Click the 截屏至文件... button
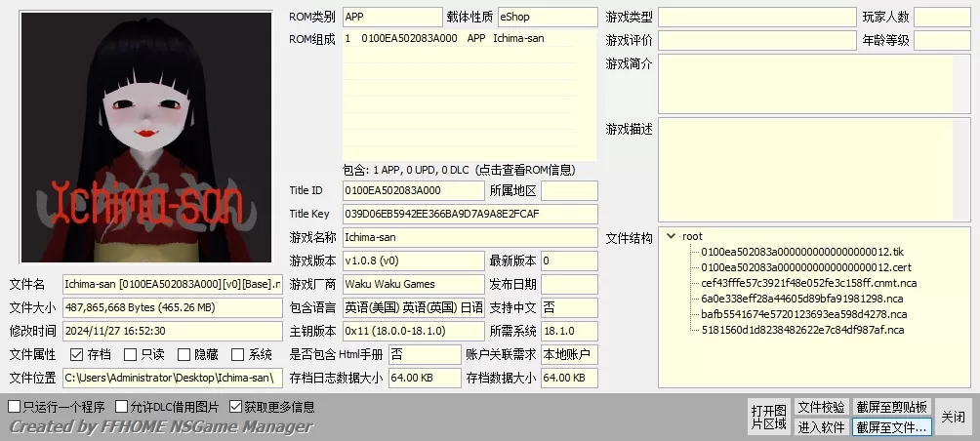The image size is (980, 441). pyautogui.click(x=892, y=426)
